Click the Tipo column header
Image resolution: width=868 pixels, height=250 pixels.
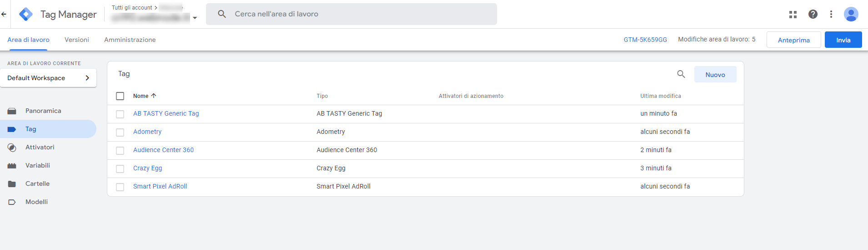coord(322,96)
